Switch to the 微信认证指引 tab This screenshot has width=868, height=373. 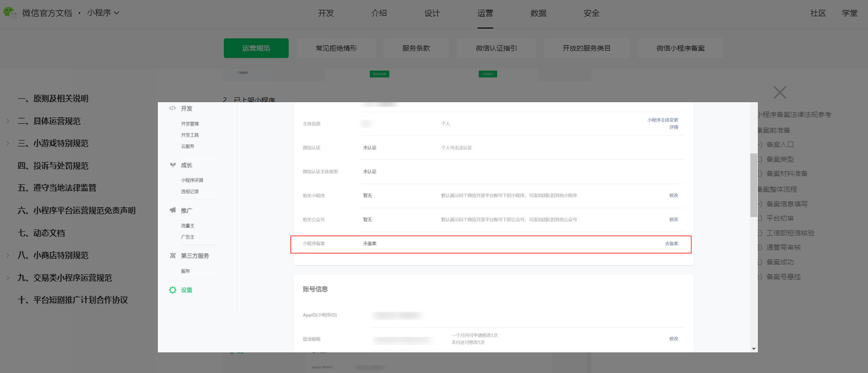[496, 48]
